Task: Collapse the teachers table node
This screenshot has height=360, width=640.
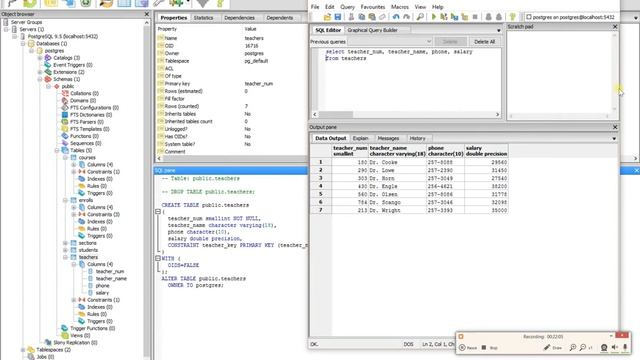Action: 65,257
